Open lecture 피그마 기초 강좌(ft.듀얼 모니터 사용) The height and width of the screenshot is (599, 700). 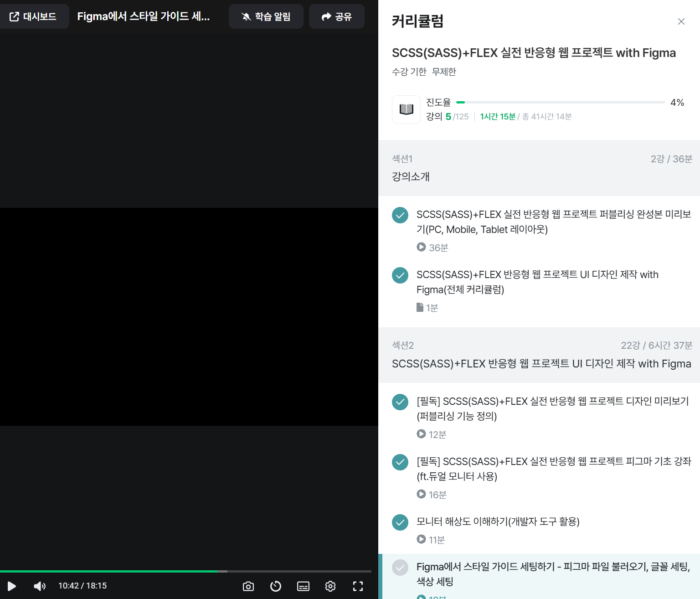(554, 469)
